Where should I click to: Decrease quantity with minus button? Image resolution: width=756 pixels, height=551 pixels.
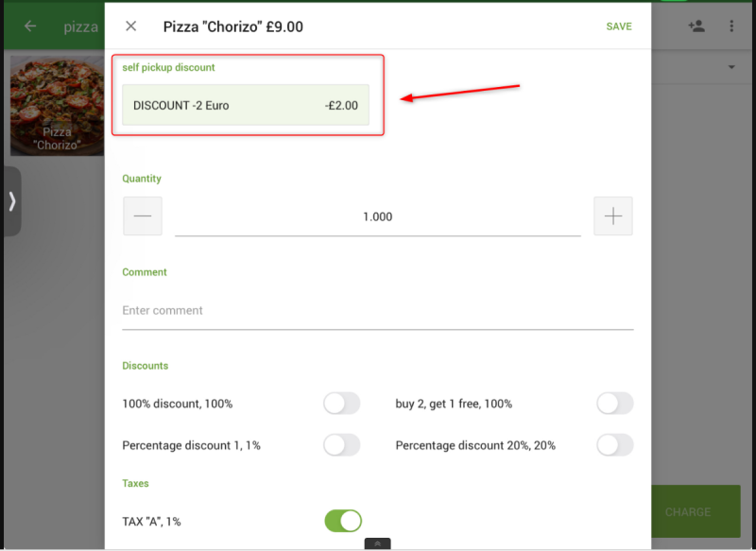click(143, 216)
